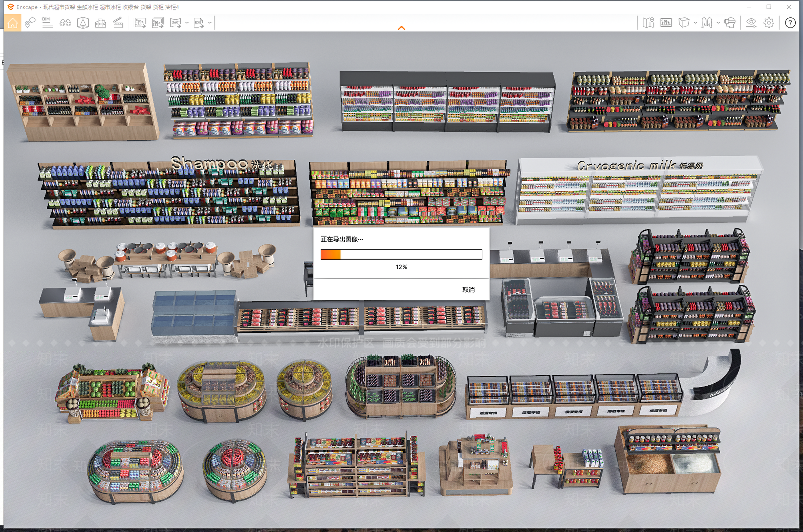Click the export progress bar
Image resolution: width=803 pixels, height=532 pixels.
coord(401,254)
